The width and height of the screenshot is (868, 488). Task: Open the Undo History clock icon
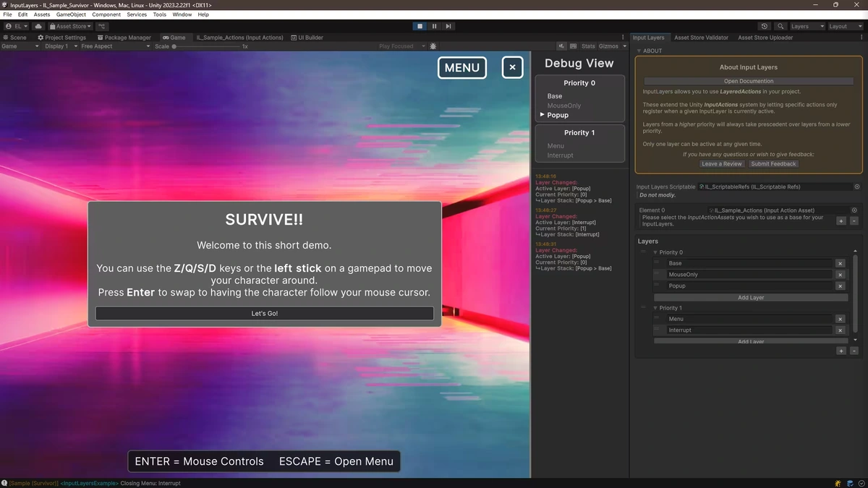tap(765, 26)
